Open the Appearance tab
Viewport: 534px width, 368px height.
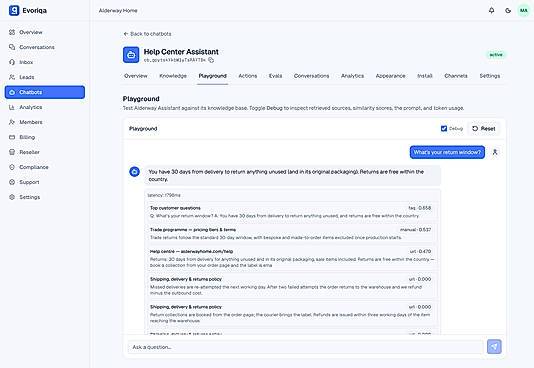coord(390,76)
